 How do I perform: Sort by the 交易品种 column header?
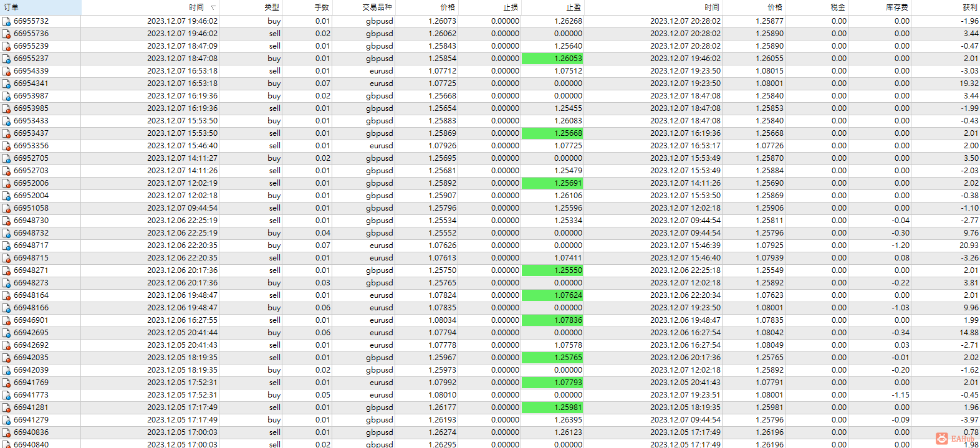[363, 7]
